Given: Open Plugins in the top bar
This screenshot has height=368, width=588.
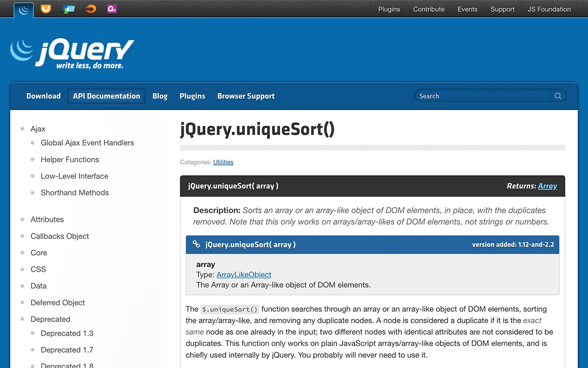Looking at the screenshot, I should (x=389, y=9).
